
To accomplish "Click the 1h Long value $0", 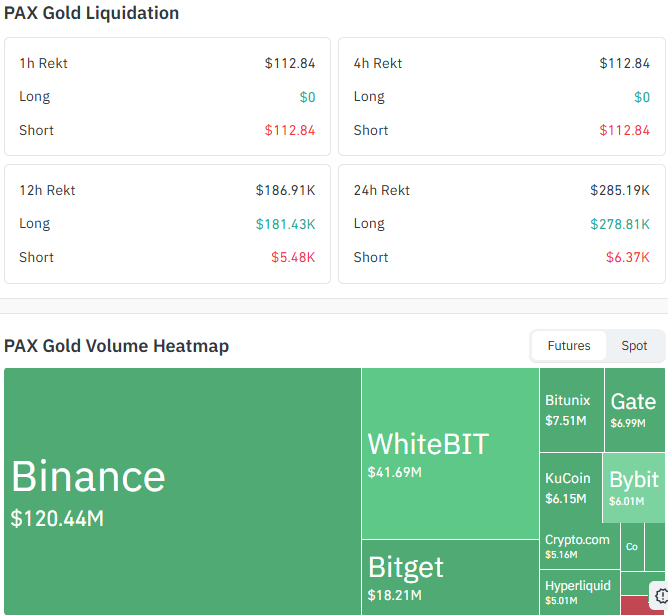I will click(308, 97).
